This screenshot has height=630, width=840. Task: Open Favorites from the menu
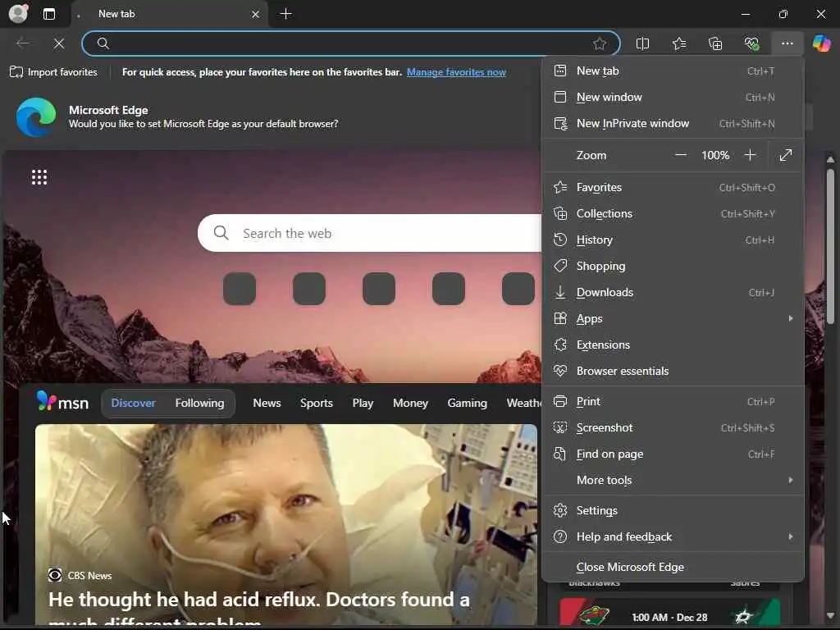tap(673, 188)
